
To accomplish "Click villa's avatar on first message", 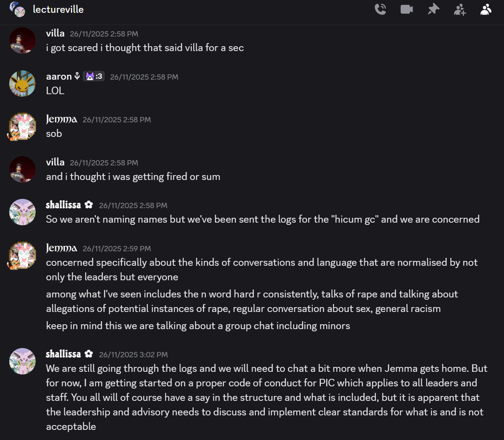I will pos(22,40).
